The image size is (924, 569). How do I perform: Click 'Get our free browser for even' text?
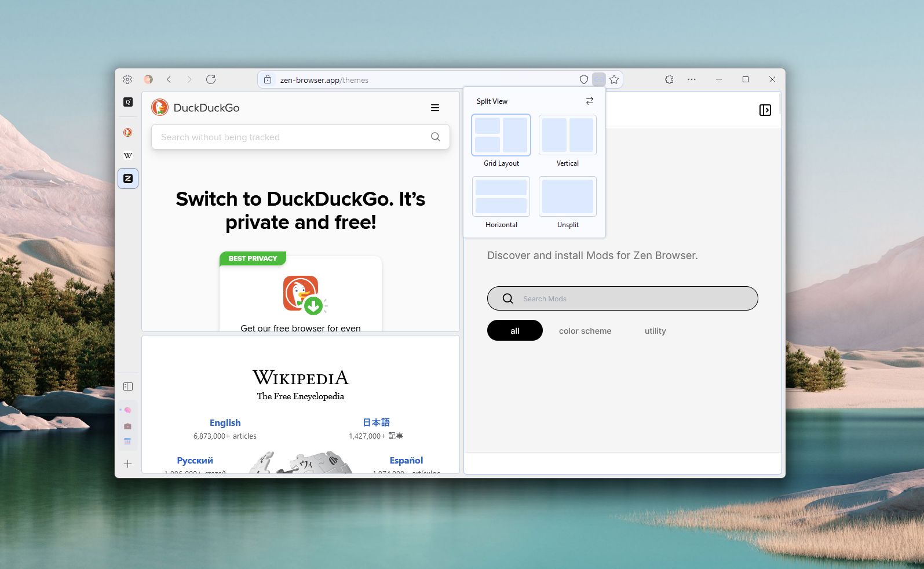pyautogui.click(x=301, y=328)
